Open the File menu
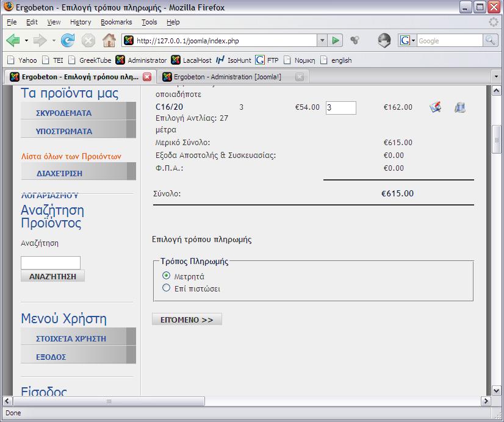The width and height of the screenshot is (504, 422). [12, 22]
